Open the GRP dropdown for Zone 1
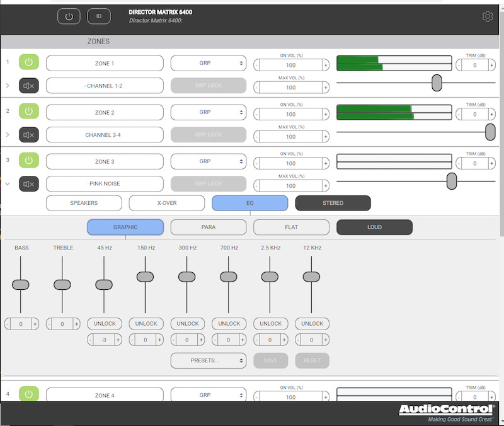Screen dimensions: 504x426 pyautogui.click(x=209, y=63)
